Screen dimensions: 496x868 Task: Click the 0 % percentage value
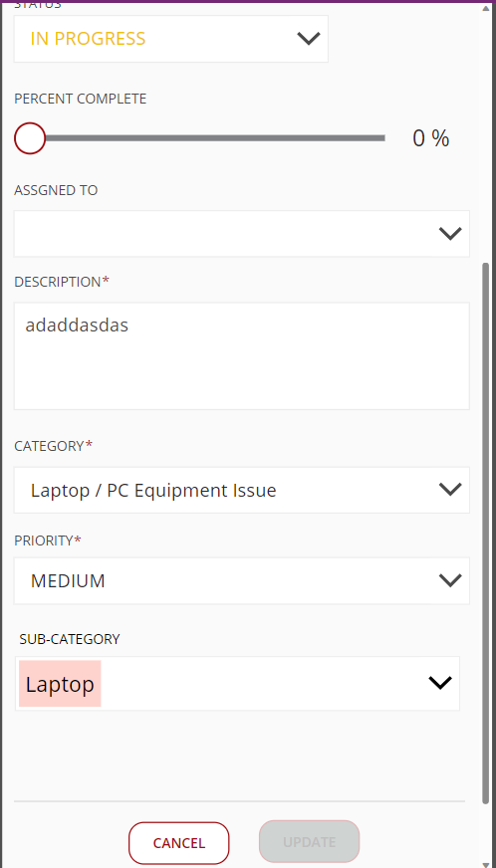(430, 138)
